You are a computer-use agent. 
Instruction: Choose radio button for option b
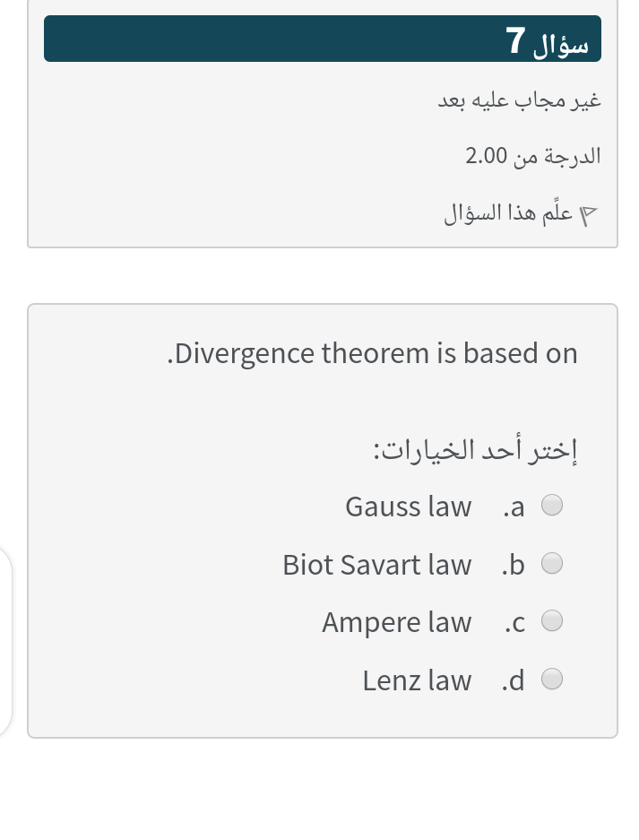coord(553,564)
